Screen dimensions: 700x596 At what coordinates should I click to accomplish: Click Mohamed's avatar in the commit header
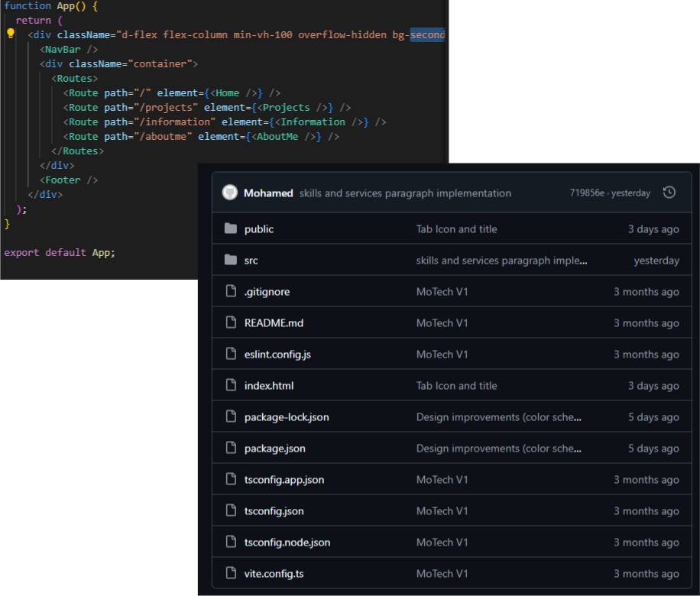point(230,193)
